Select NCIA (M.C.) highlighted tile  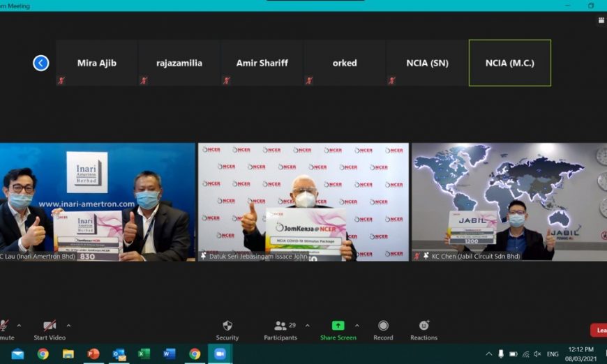pos(510,63)
